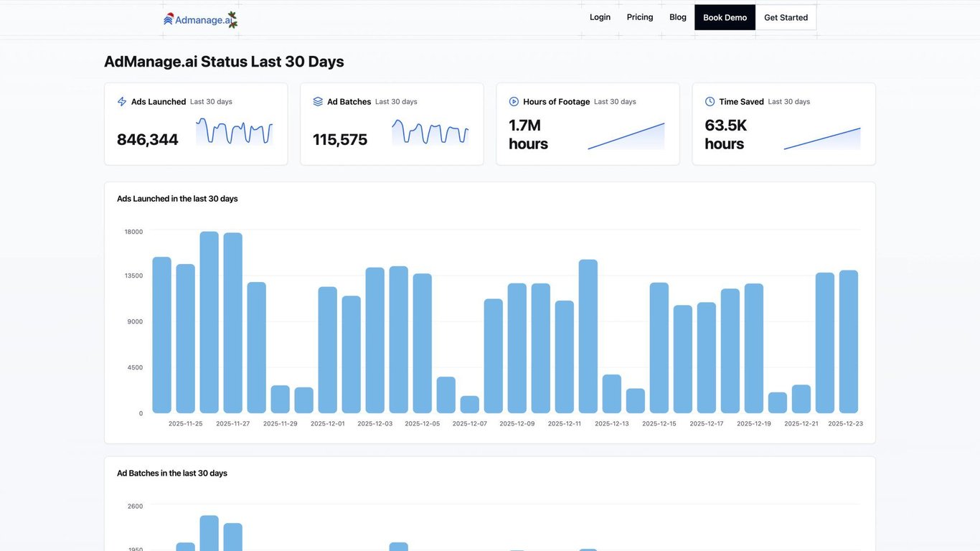Click the clock Time Saved icon
980x551 pixels.
[x=710, y=102]
